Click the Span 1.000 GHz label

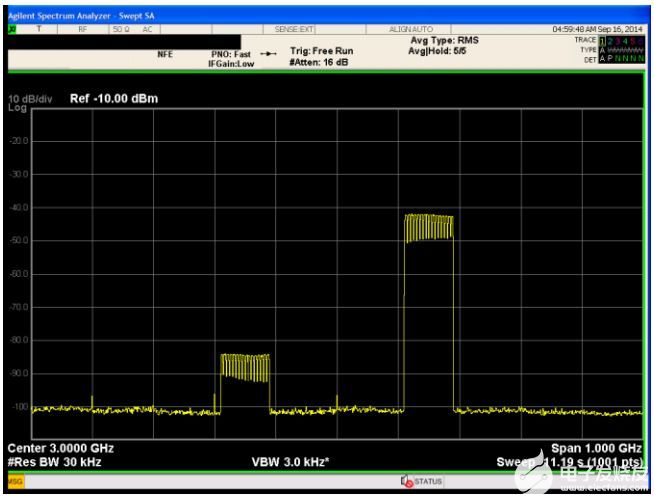(596, 449)
